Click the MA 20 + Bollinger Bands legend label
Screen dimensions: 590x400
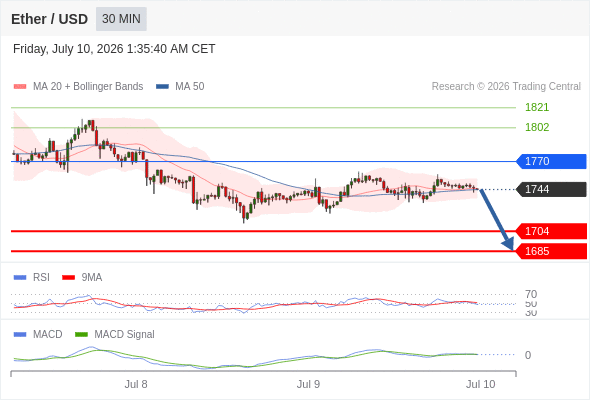88,87
